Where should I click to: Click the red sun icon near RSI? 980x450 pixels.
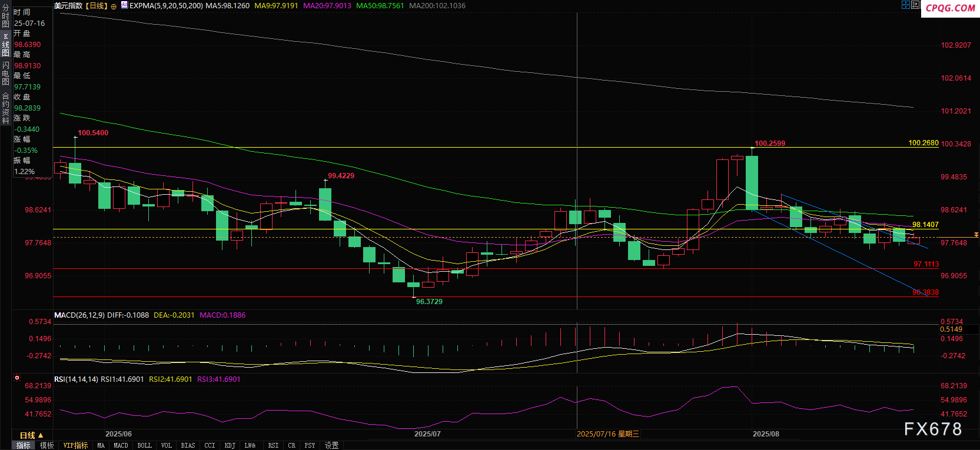click(17, 378)
